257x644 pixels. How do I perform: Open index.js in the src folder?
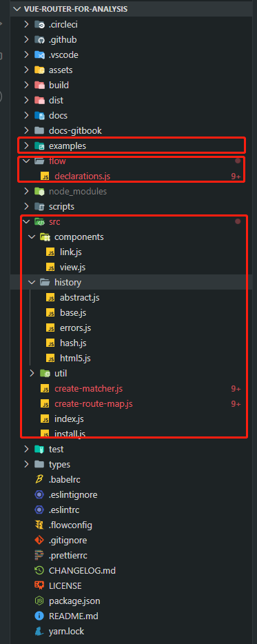68,419
